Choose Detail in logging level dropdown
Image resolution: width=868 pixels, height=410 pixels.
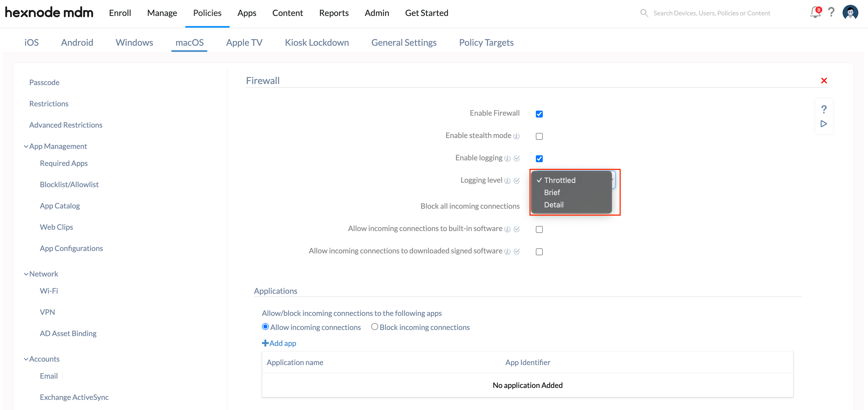[571, 204]
